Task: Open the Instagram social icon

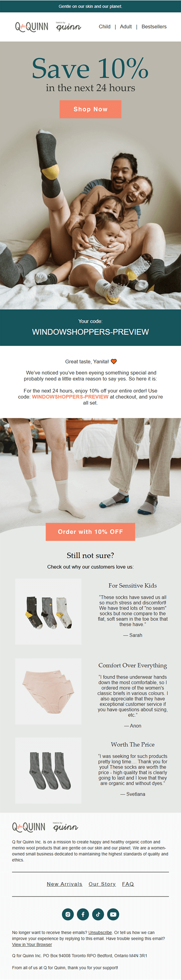Action: (x=68, y=914)
